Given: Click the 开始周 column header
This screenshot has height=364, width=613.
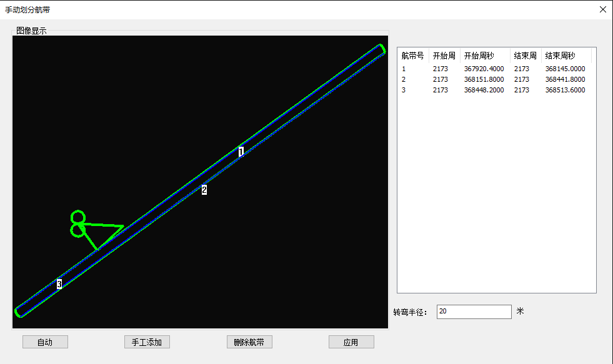Looking at the screenshot, I should (444, 56).
